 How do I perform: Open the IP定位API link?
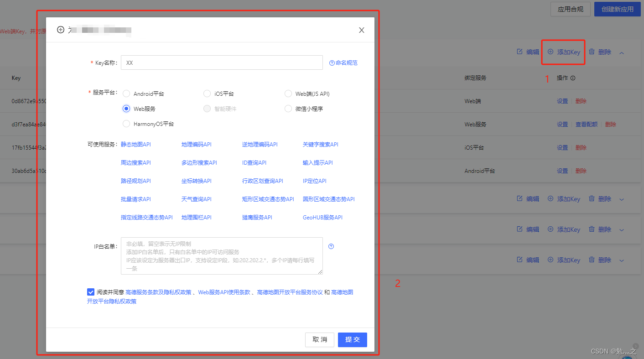click(315, 181)
